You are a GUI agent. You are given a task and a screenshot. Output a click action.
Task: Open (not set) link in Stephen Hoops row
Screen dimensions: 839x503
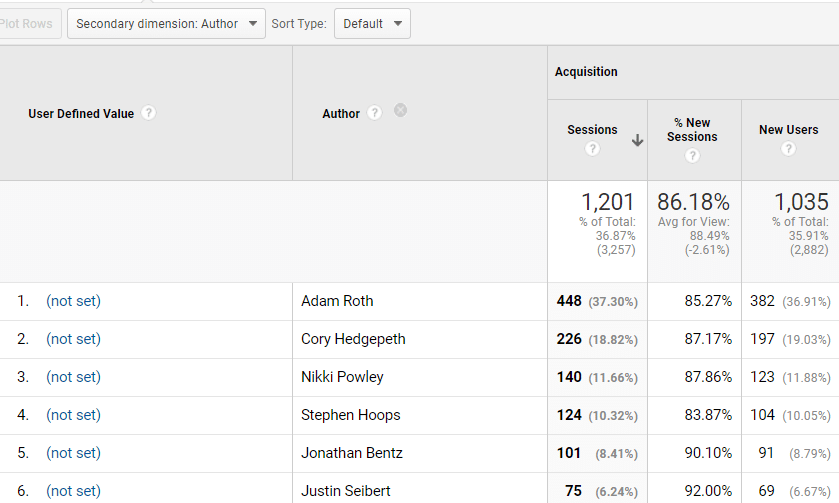73,415
